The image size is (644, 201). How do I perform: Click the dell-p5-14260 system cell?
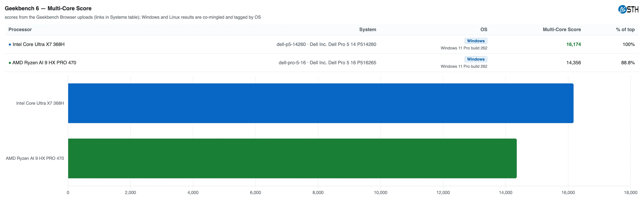pos(326,44)
